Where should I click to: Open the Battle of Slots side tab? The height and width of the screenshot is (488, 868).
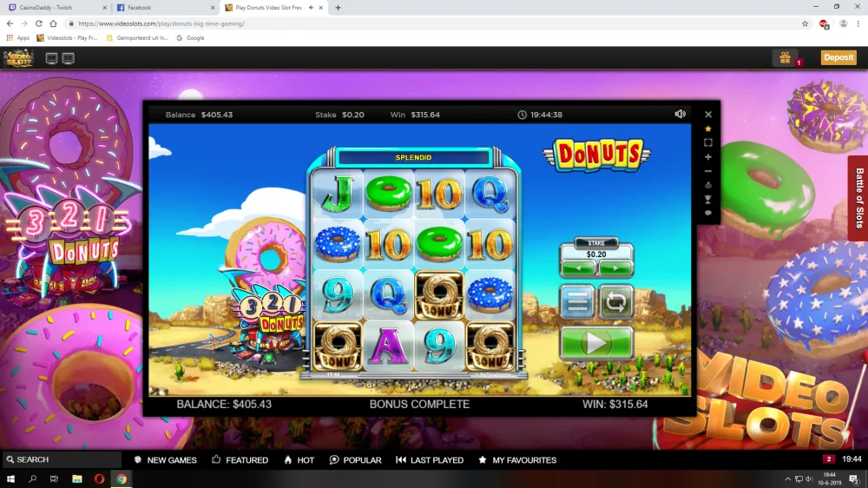pos(858,198)
